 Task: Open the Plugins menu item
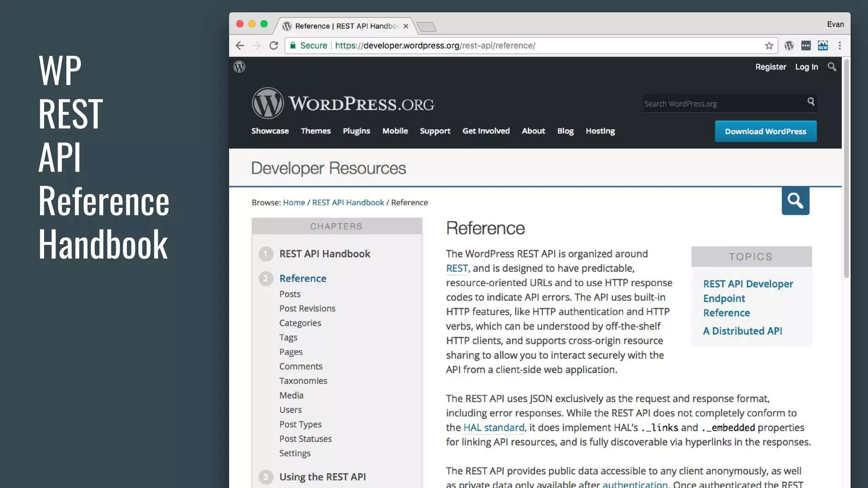pyautogui.click(x=356, y=131)
